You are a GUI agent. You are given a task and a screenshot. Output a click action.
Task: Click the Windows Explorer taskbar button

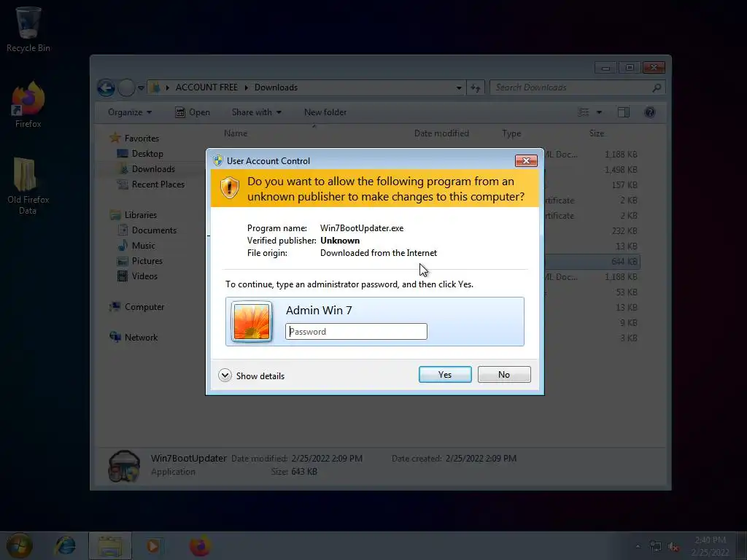[x=110, y=545]
